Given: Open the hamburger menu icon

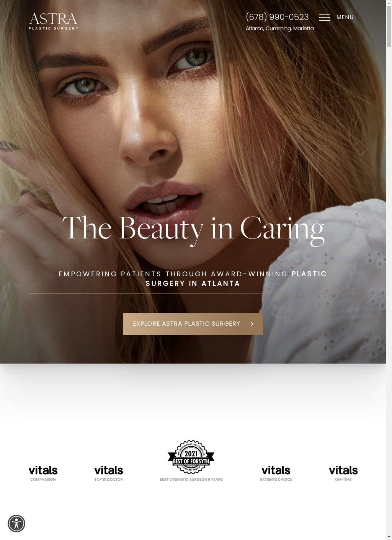Looking at the screenshot, I should [x=324, y=17].
